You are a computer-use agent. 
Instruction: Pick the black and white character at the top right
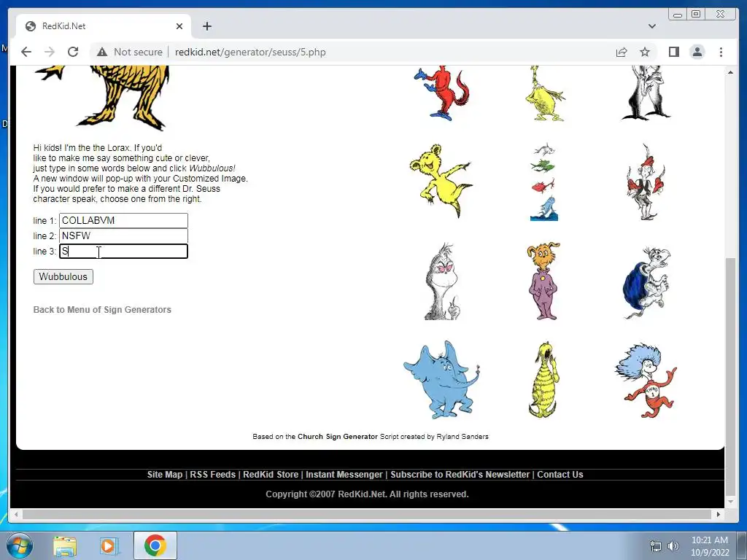point(646,93)
